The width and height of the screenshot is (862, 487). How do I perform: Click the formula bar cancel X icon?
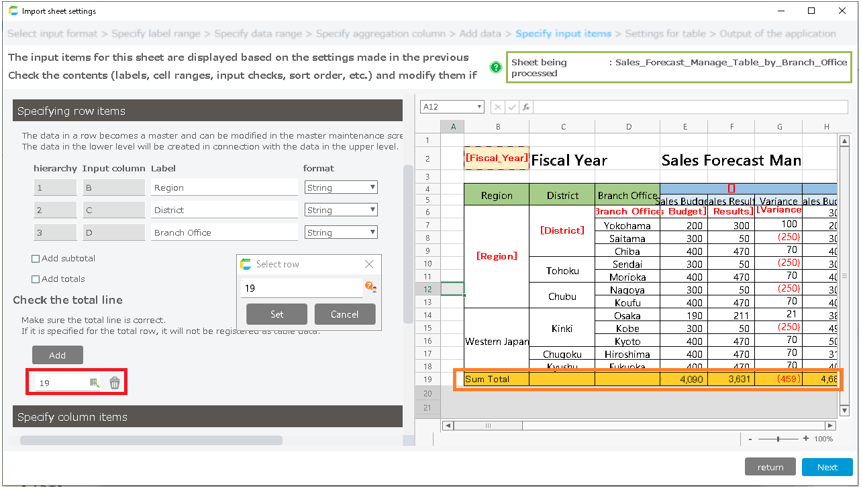pos(497,107)
